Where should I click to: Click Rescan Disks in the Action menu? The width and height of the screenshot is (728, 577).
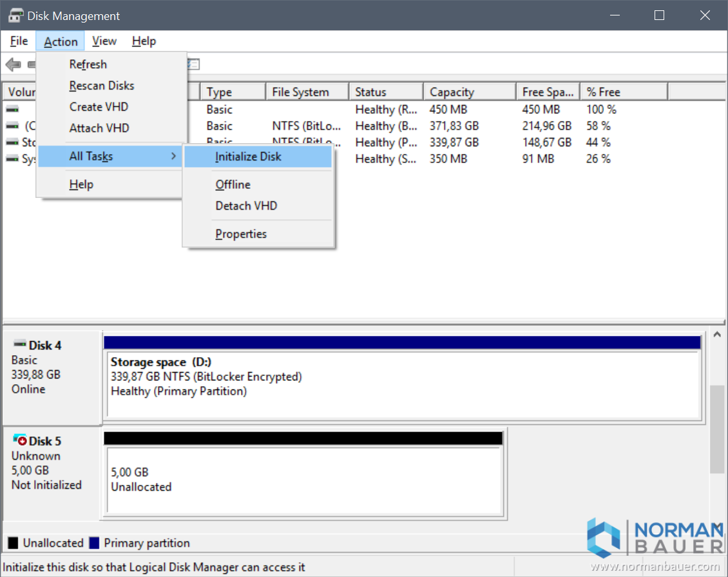coord(102,86)
